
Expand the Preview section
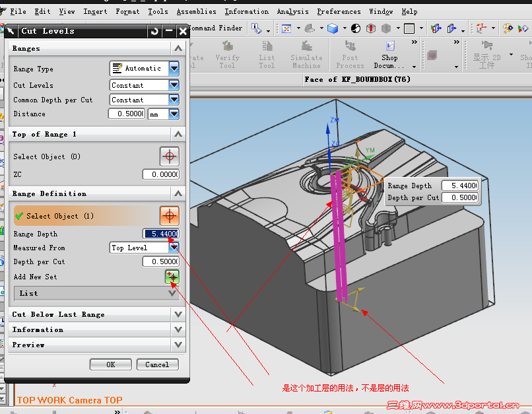(x=178, y=345)
